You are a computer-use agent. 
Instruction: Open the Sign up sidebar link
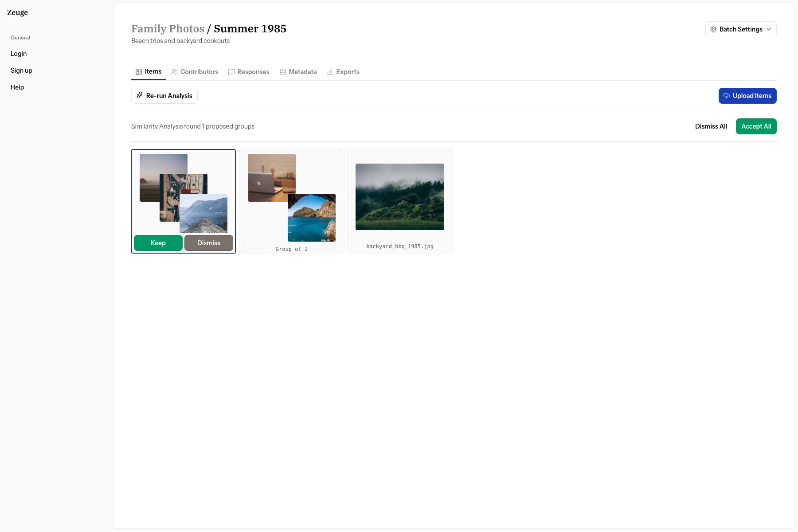21,70
